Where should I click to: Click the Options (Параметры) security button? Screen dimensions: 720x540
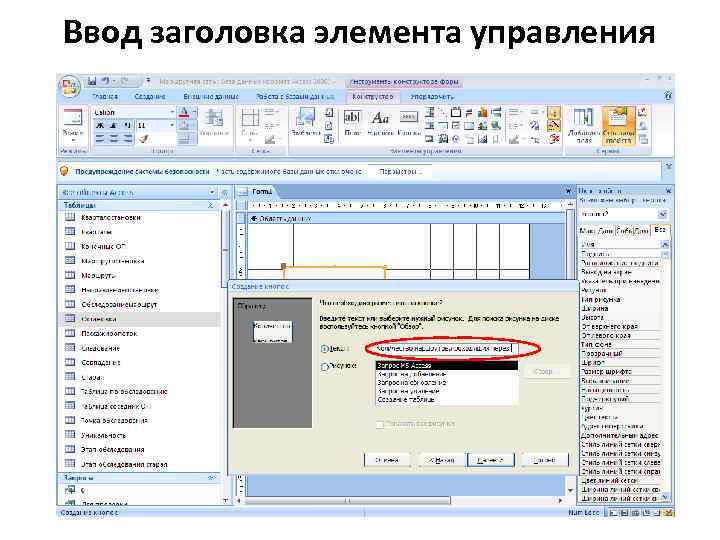click(399, 171)
